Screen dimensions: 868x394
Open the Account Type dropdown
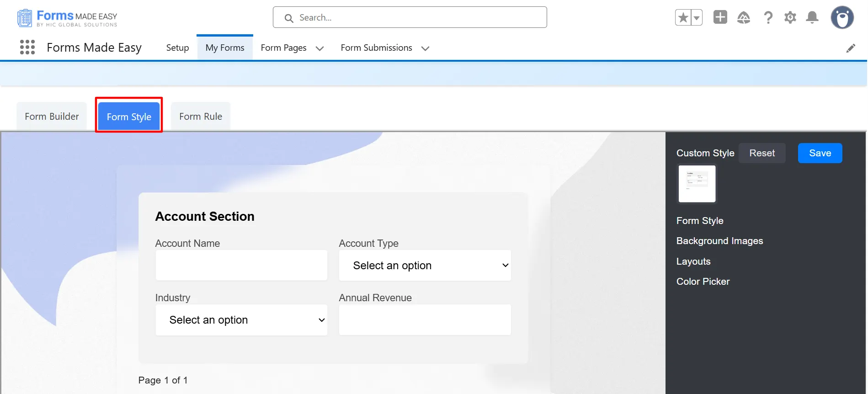(x=425, y=266)
